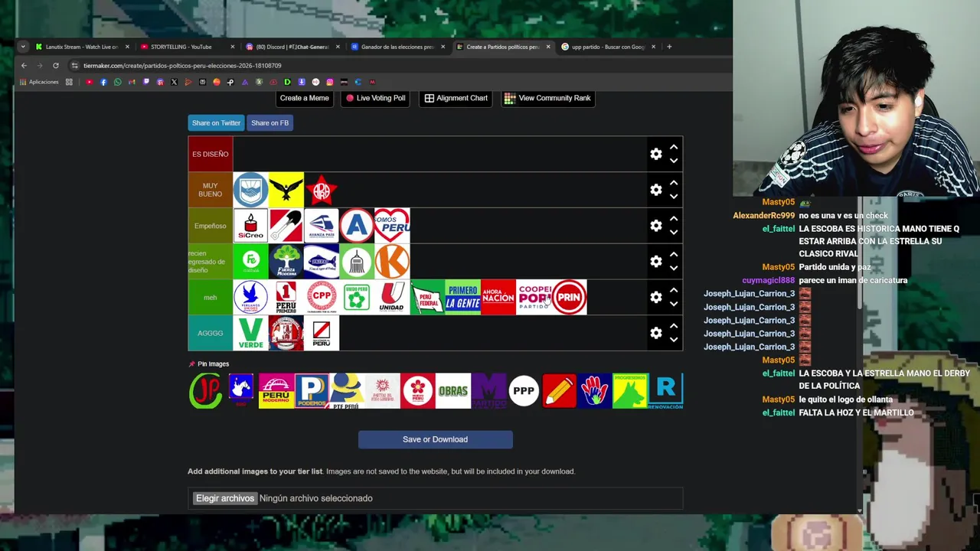Select the CPP circular logo
The height and width of the screenshot is (551, 980).
click(322, 297)
